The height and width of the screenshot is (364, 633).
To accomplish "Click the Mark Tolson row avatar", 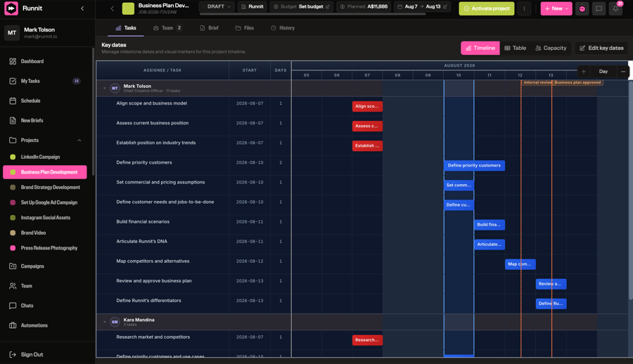I will pyautogui.click(x=115, y=88).
